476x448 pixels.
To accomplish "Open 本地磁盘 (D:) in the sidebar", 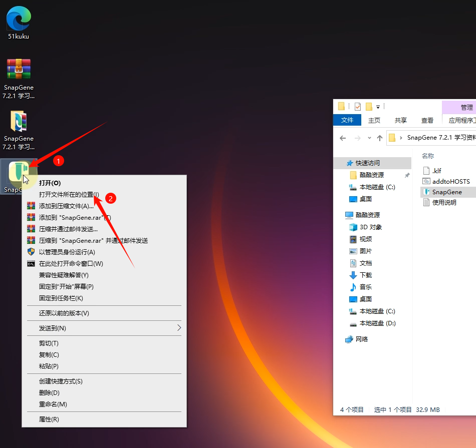I will [377, 323].
